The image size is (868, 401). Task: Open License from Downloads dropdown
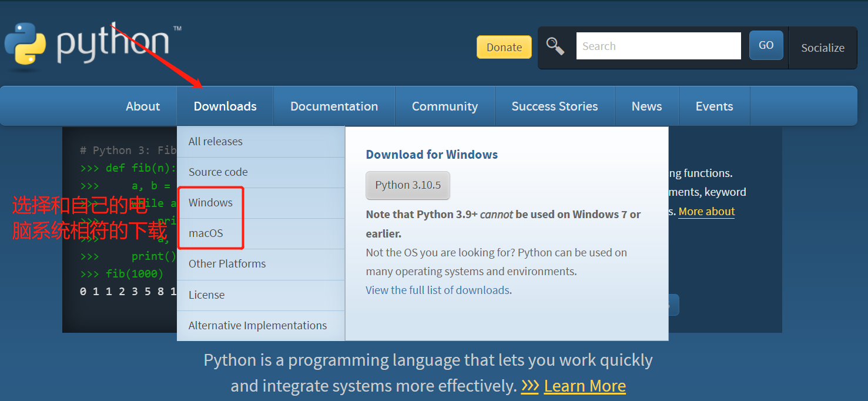click(261, 295)
